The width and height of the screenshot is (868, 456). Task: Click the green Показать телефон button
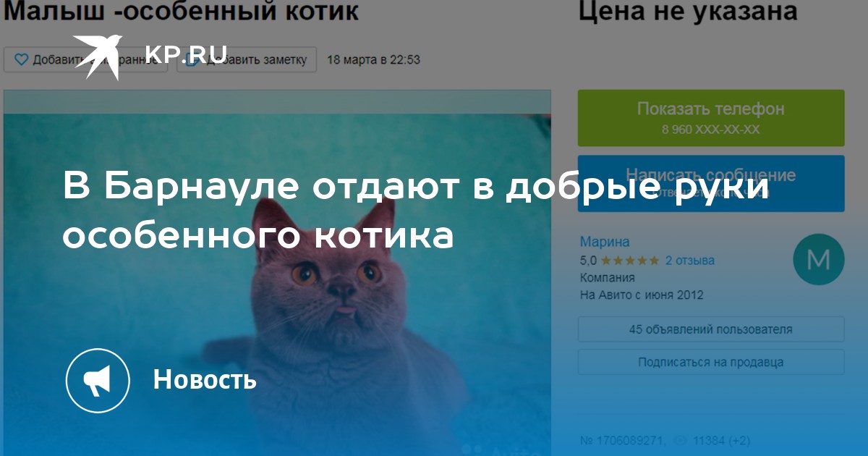[x=711, y=118]
